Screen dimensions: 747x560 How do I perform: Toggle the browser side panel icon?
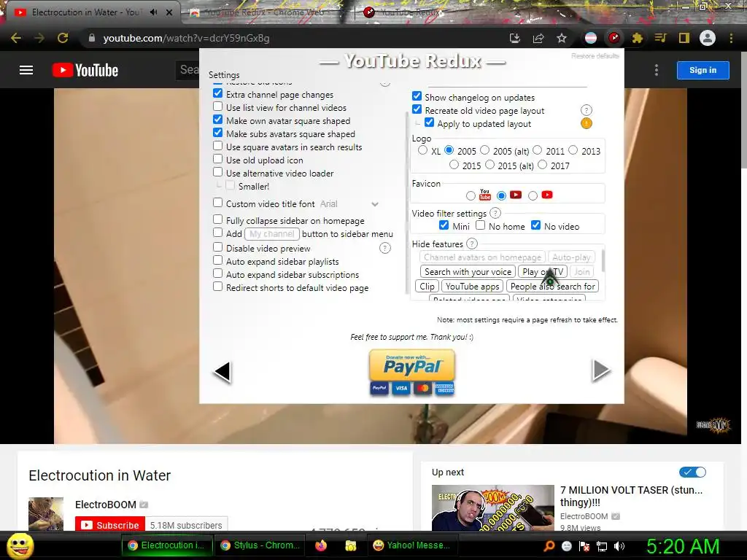[684, 38]
